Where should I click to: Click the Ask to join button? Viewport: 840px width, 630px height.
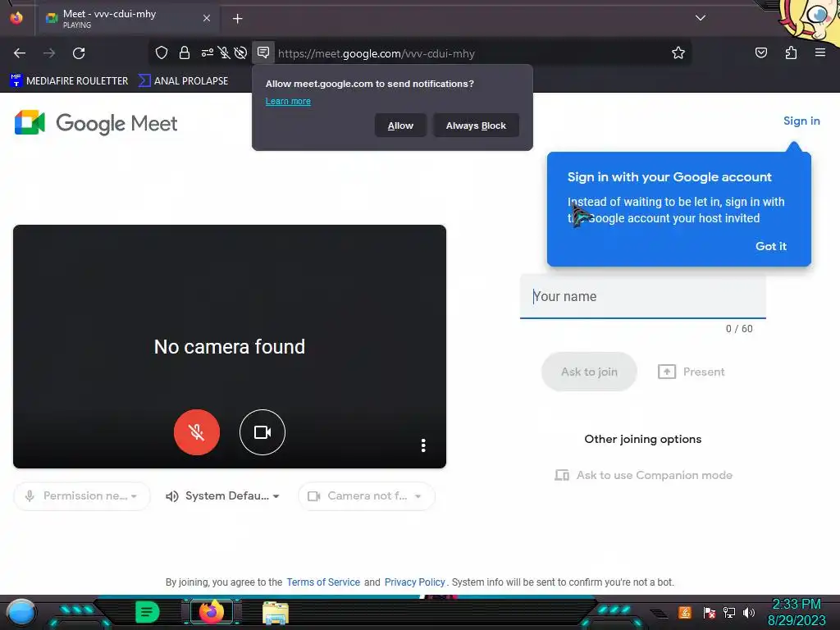(589, 372)
